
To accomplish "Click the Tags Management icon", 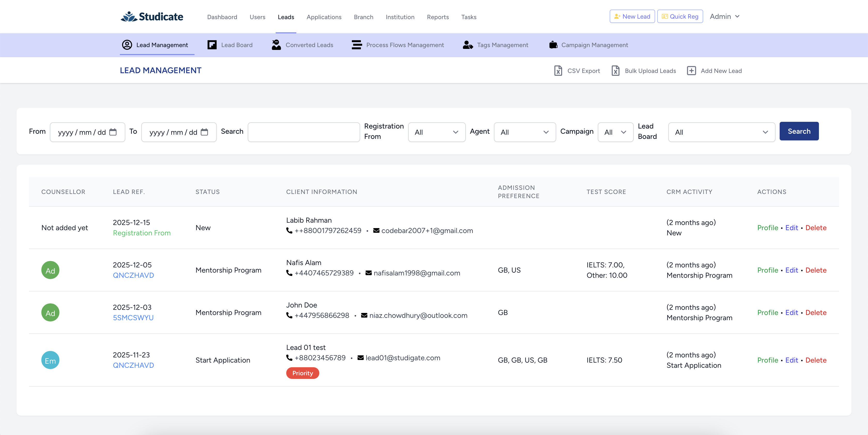I will pos(468,45).
